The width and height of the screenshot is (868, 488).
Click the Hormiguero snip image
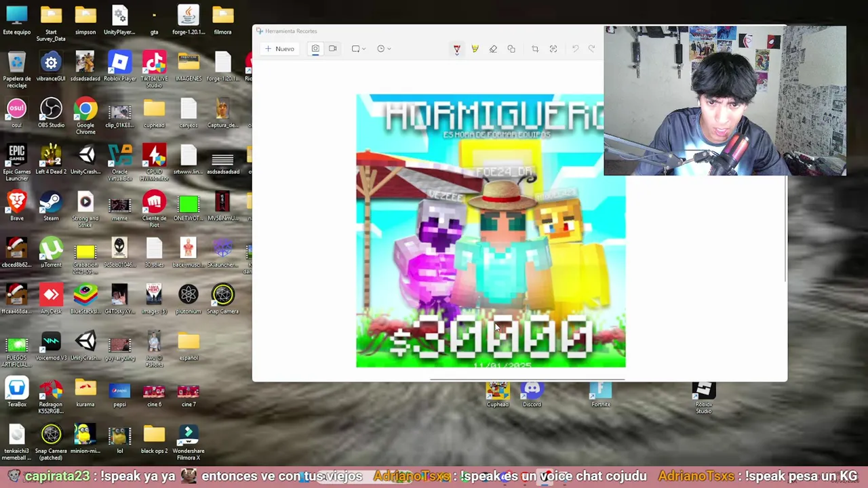tap(490, 230)
